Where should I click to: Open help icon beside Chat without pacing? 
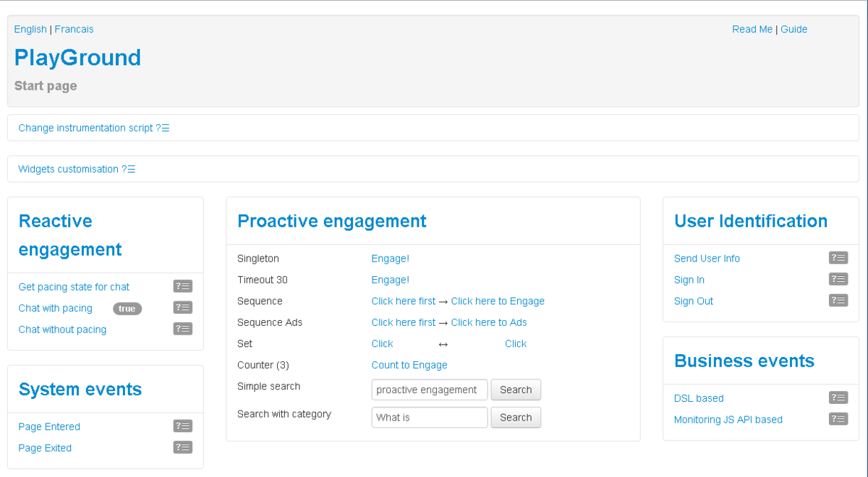point(183,329)
